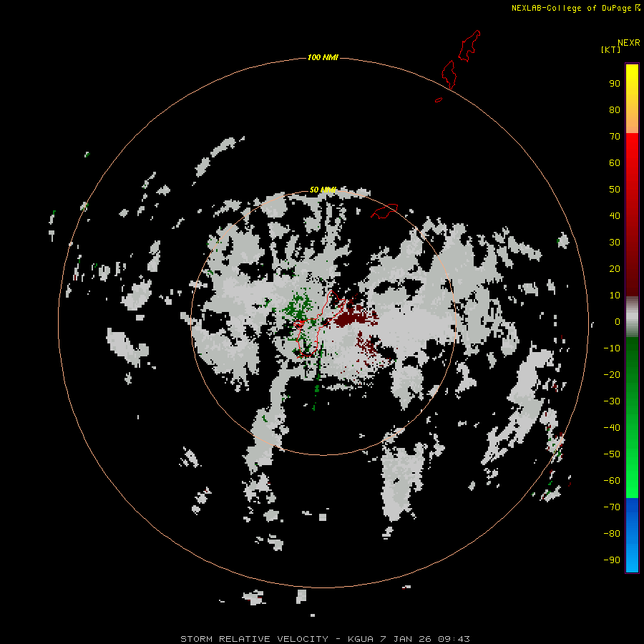Click the -60 value on the velocity scale
The height and width of the screenshot is (644, 644).
(612, 481)
